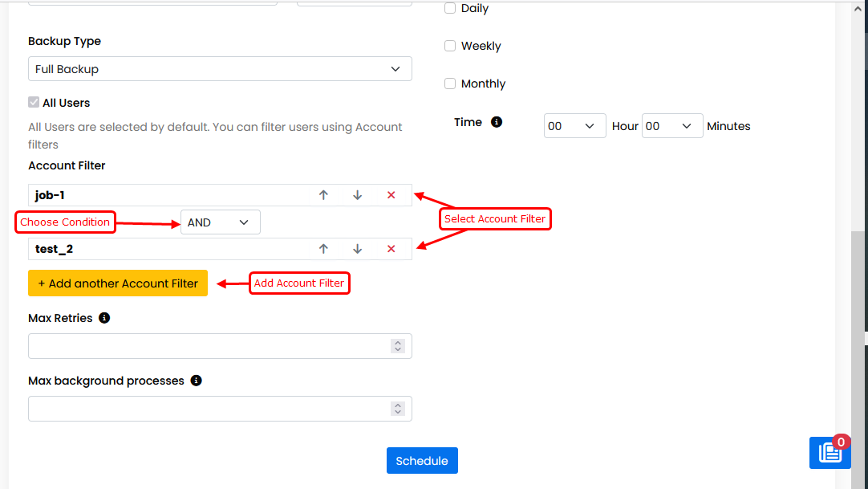Move job-1 filter up with arrow
The height and width of the screenshot is (489, 868).
(323, 195)
